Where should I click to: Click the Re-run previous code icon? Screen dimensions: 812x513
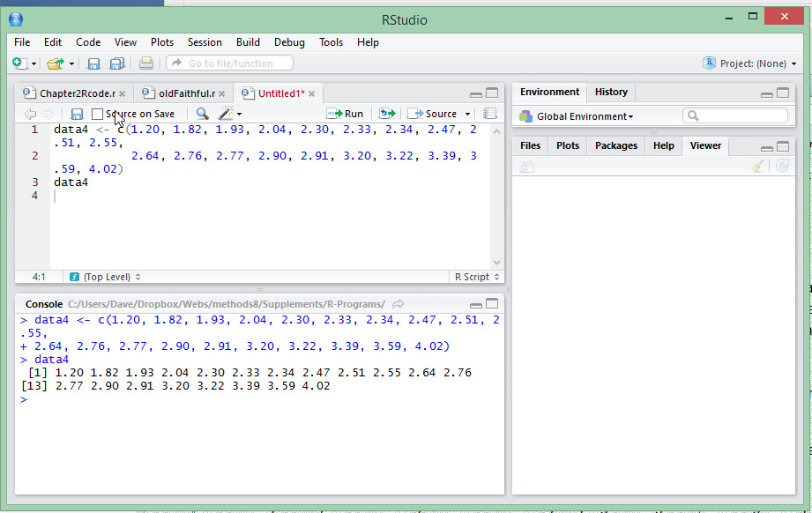[x=387, y=114]
